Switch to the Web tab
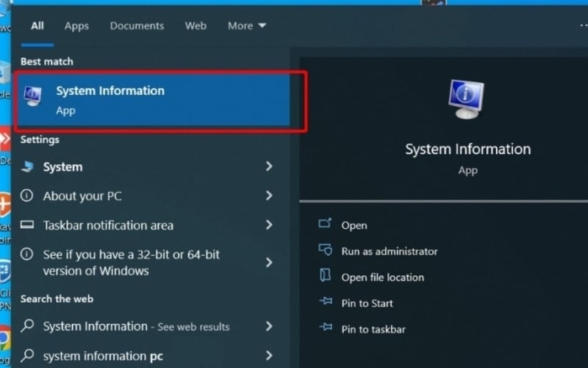 pyautogui.click(x=196, y=26)
